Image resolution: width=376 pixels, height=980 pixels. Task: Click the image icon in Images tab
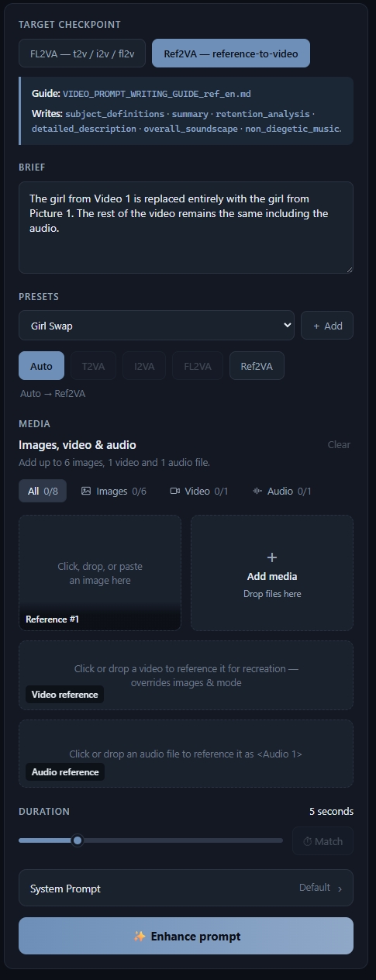pos(86,491)
